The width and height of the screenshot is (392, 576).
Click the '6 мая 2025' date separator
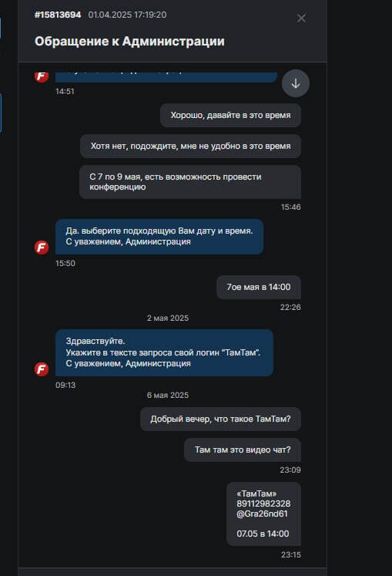[x=168, y=396]
